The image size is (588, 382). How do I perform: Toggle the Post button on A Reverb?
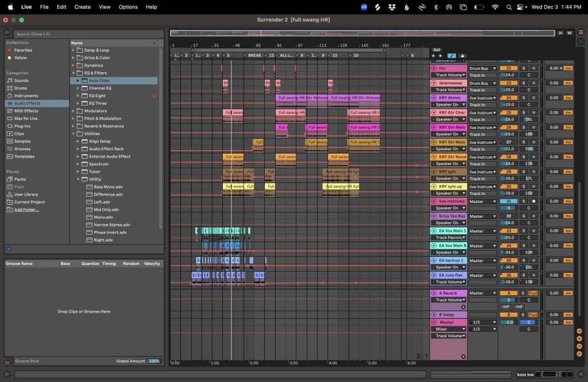(x=533, y=293)
